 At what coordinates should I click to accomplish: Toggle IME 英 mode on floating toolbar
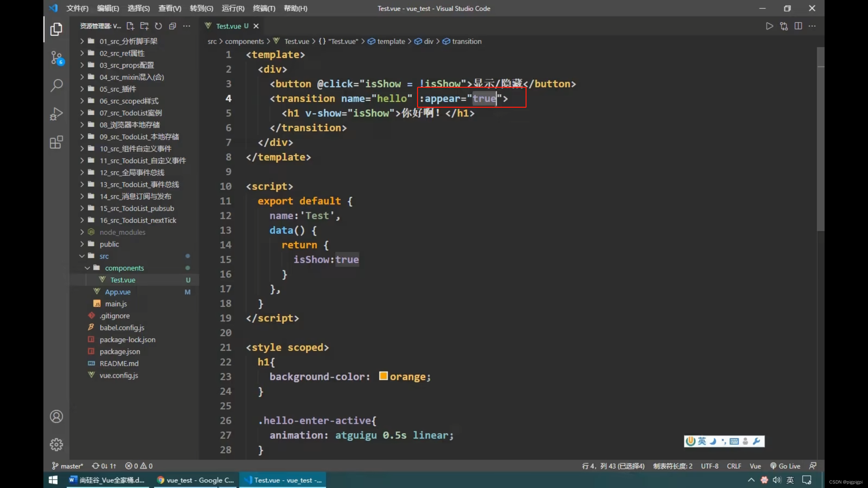(702, 441)
